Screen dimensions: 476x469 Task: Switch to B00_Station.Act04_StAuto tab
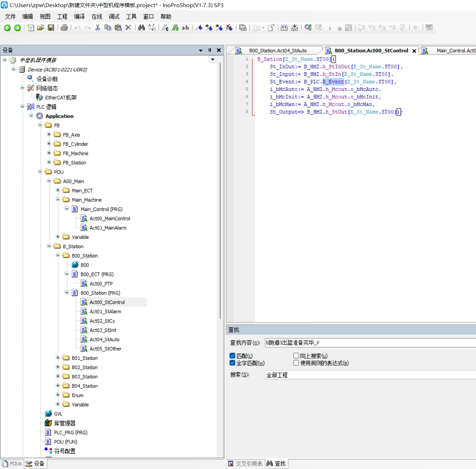point(278,51)
